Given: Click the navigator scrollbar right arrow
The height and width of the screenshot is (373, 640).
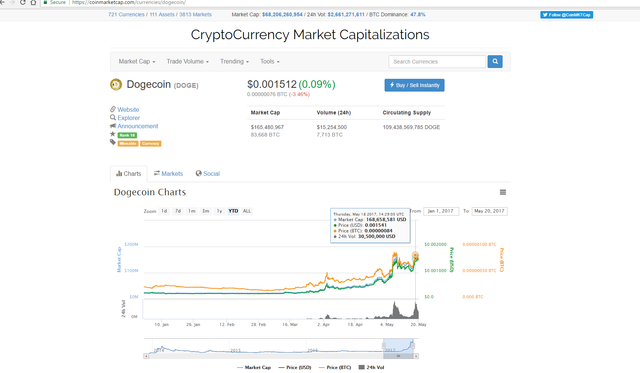Looking at the screenshot, I should click(416, 356).
